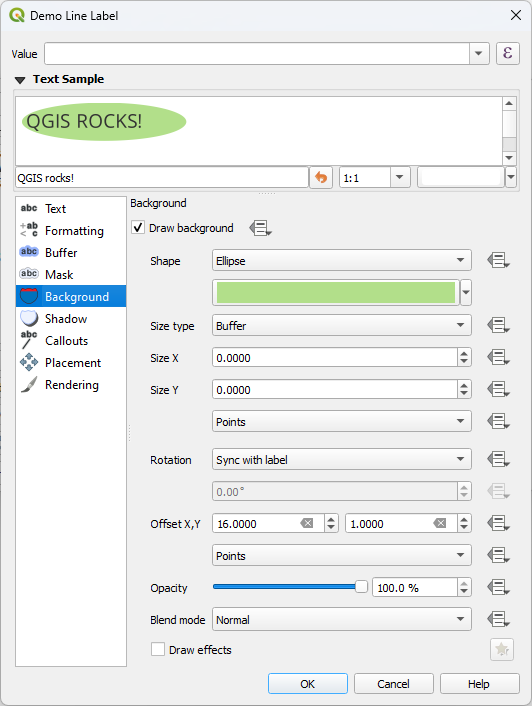Collapse the Text Sample section
Image resolution: width=532 pixels, height=706 pixels.
[x=20, y=80]
